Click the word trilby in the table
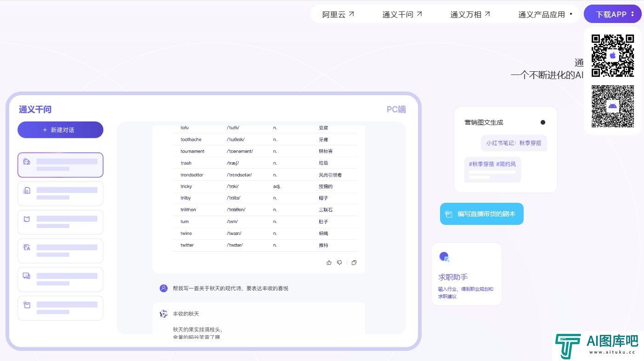 click(186, 198)
